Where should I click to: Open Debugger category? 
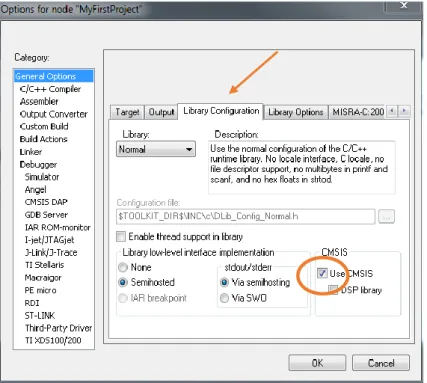tap(38, 165)
